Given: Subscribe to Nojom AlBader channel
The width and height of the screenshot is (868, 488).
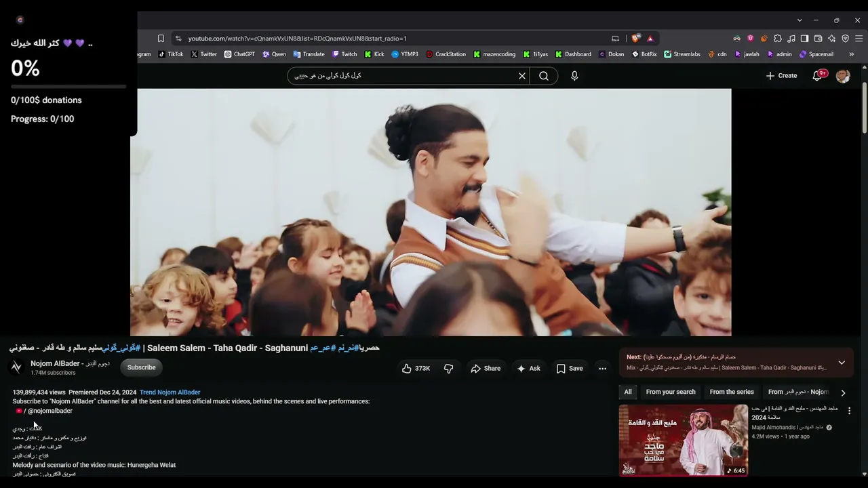Looking at the screenshot, I should pyautogui.click(x=142, y=367).
